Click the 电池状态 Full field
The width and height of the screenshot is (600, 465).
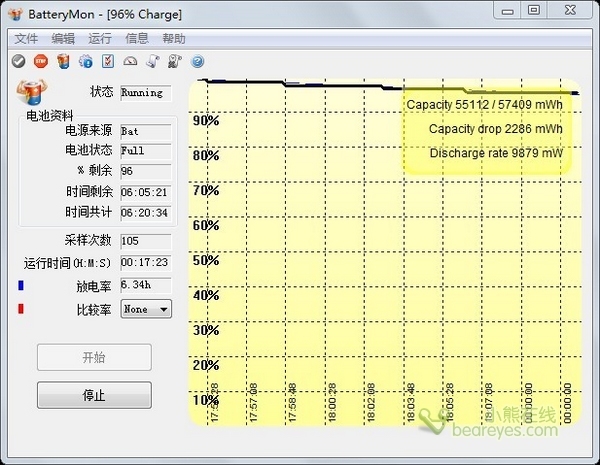[x=146, y=151]
